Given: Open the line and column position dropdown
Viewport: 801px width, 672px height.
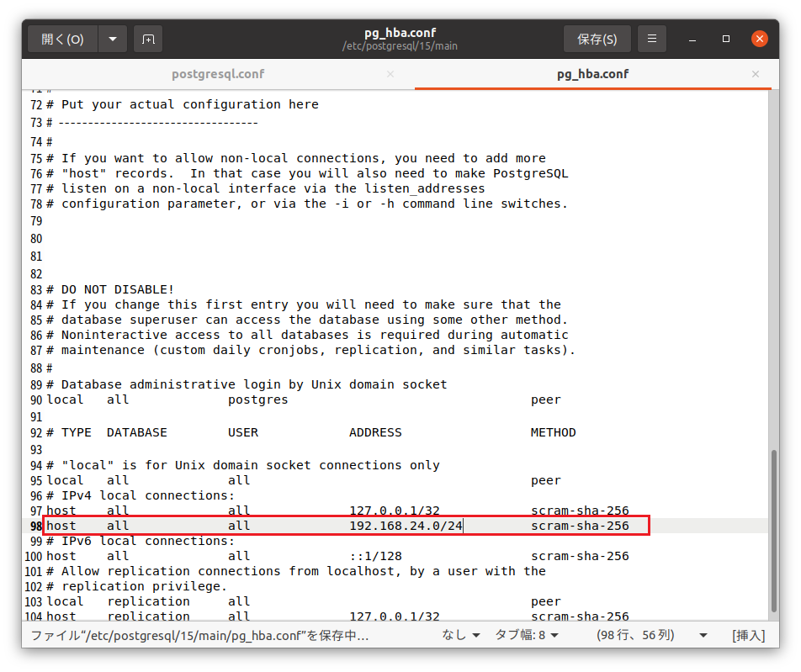Looking at the screenshot, I should click(x=651, y=635).
